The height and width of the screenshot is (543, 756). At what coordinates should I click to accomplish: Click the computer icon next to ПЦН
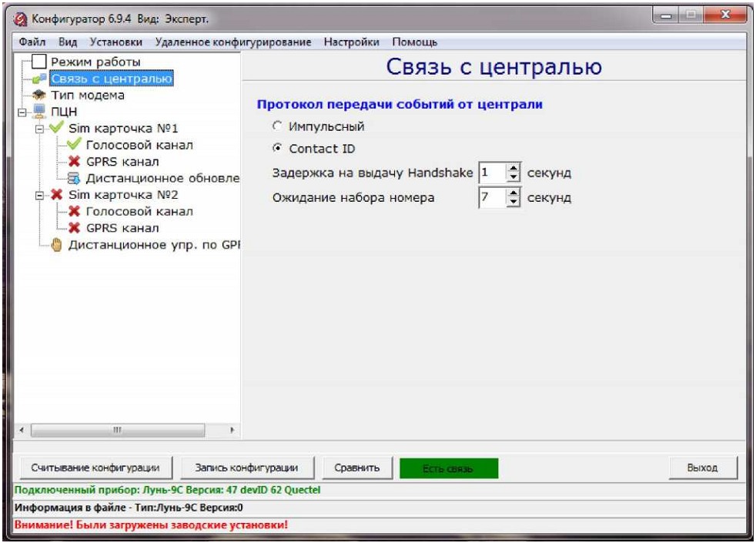coord(39,112)
